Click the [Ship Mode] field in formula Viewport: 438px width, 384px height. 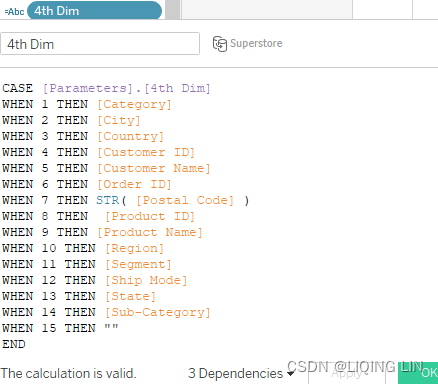pos(146,280)
